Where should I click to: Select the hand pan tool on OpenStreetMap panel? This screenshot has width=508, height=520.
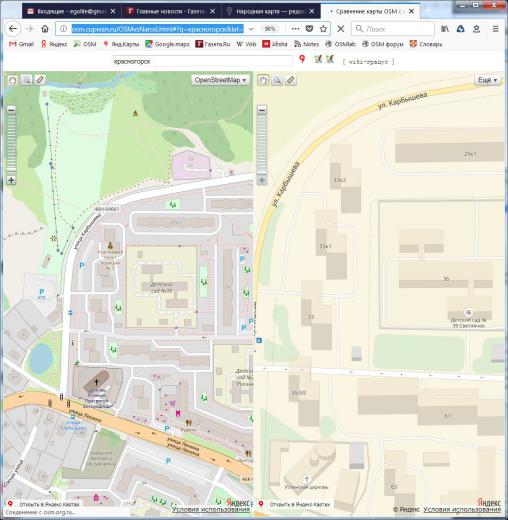(13, 80)
